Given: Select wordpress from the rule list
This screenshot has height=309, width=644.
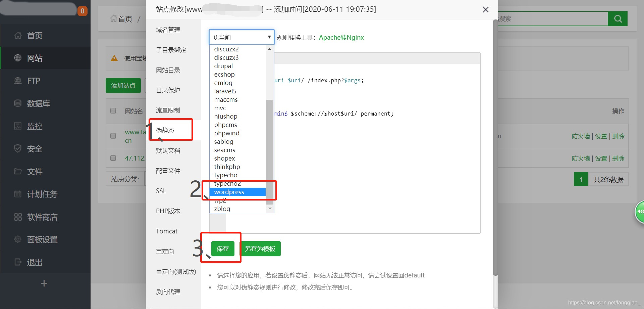Looking at the screenshot, I should click(237, 192).
